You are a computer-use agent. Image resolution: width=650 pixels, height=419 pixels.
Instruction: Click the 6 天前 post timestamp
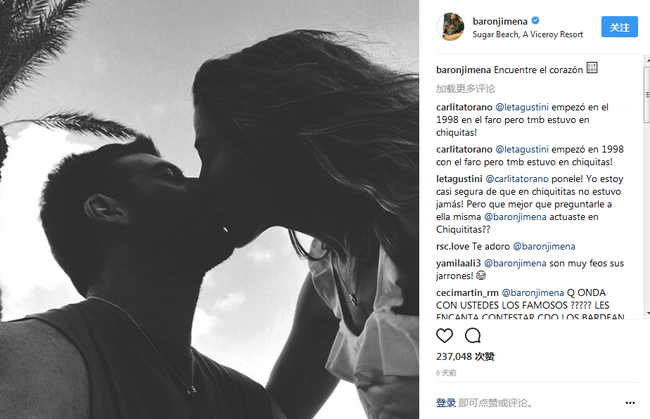446,373
